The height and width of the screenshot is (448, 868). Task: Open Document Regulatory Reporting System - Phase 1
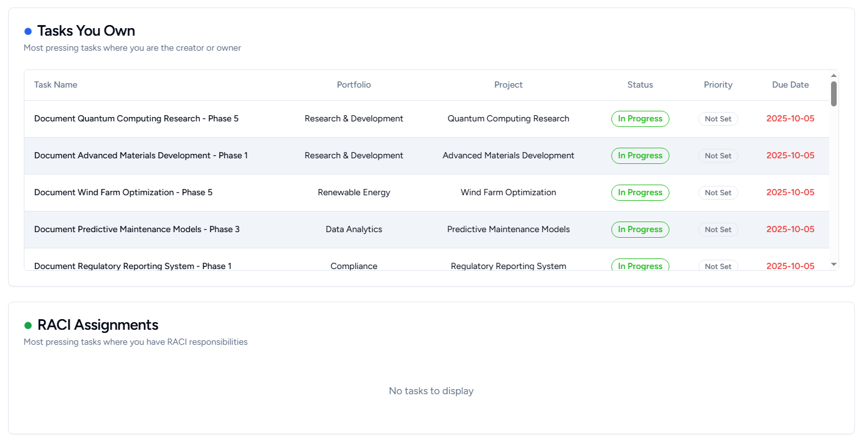(x=133, y=266)
